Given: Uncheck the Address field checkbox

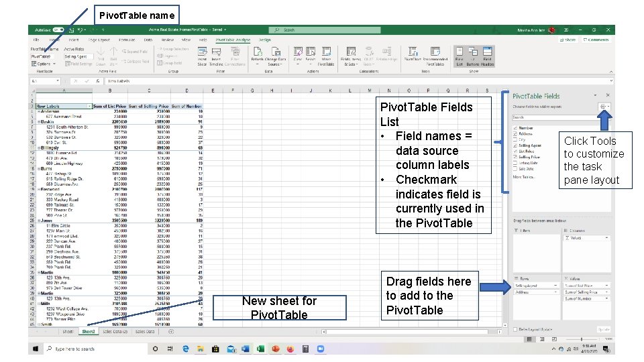Looking at the screenshot, I should 515,134.
